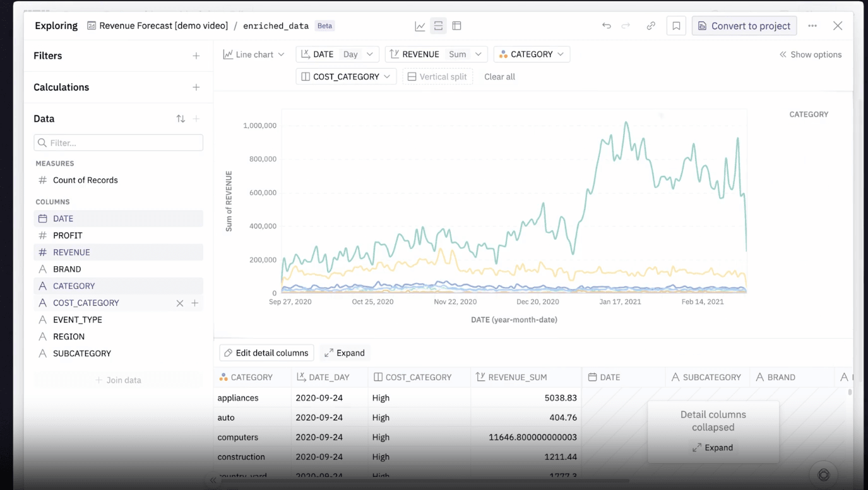
Task: Expand the COST_CATEGORY dropdown
Action: (346, 77)
